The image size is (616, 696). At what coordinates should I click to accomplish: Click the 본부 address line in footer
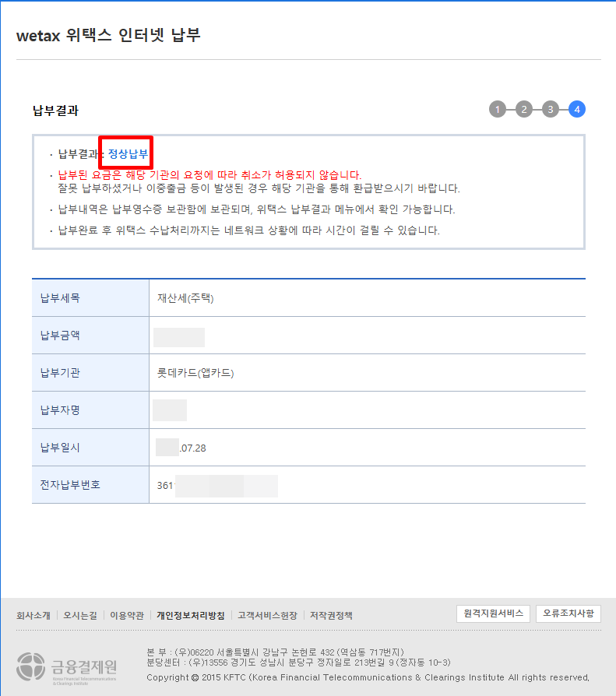pyautogui.click(x=276, y=652)
